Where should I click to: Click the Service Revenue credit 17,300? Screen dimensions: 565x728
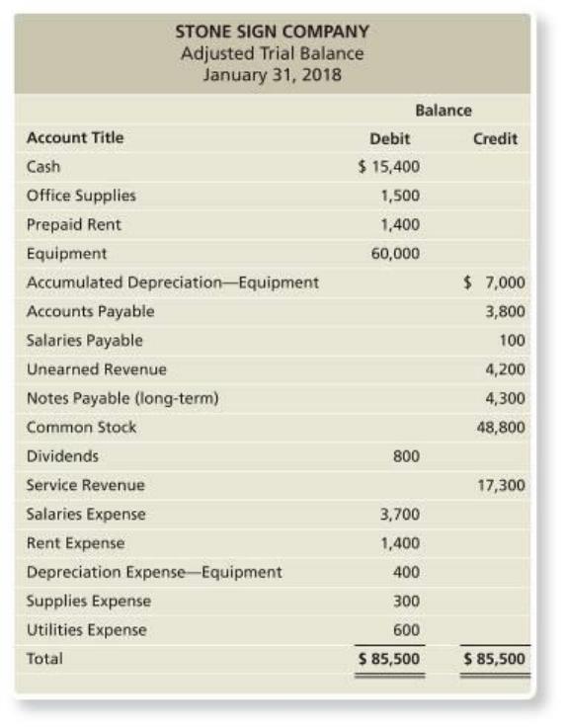coord(502,485)
